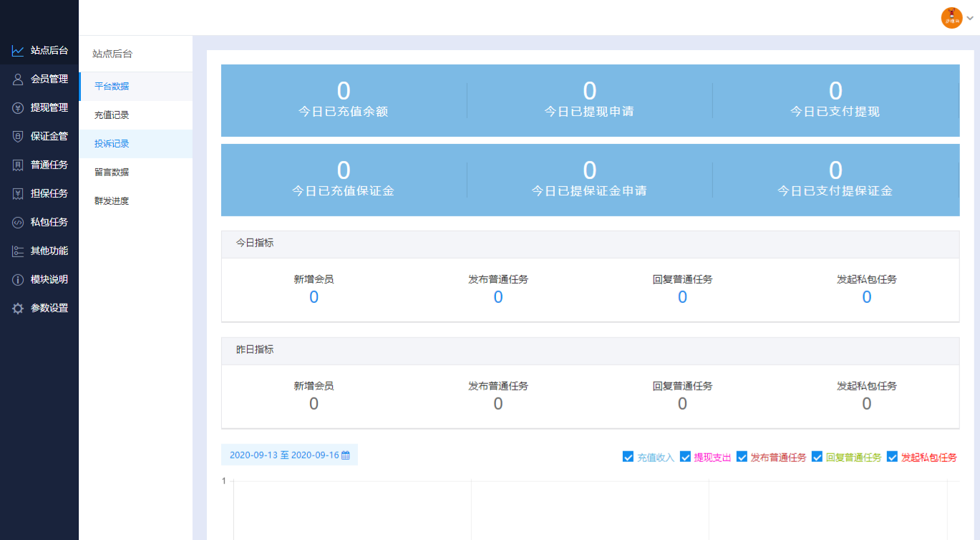The image size is (980, 540).
Task: Click the 提现管理 sidebar icon
Action: [17, 107]
